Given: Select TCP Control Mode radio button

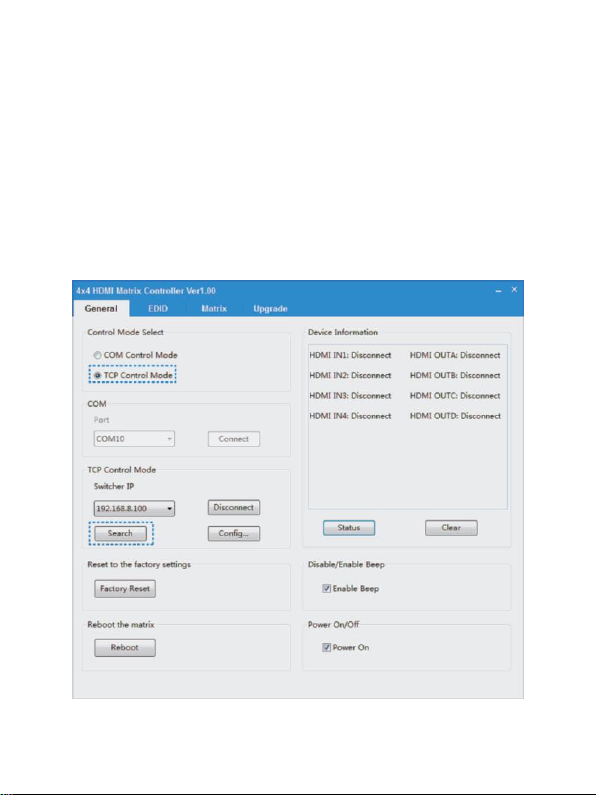Looking at the screenshot, I should [x=97, y=375].
